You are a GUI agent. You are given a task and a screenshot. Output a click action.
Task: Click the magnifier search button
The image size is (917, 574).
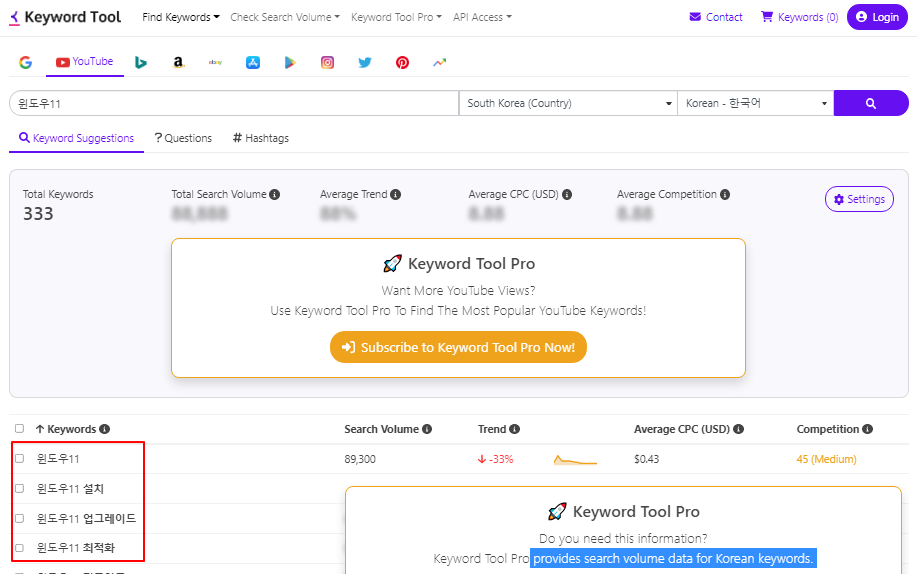point(871,103)
